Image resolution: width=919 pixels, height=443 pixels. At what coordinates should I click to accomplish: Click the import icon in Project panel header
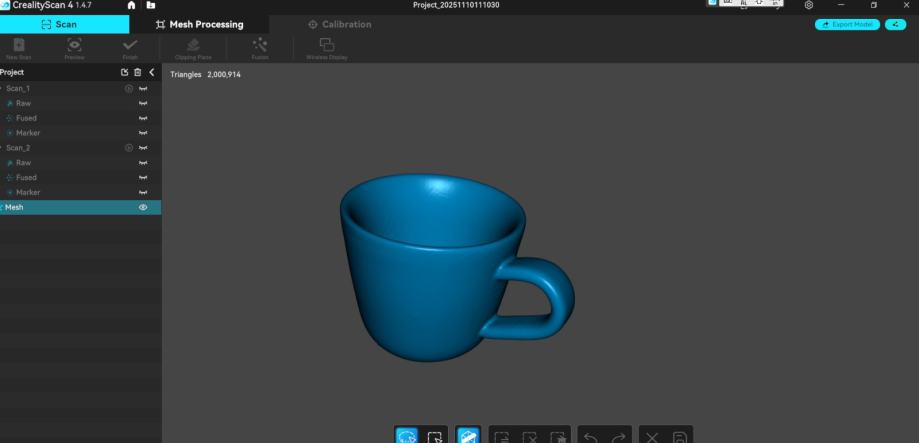pyautogui.click(x=125, y=72)
